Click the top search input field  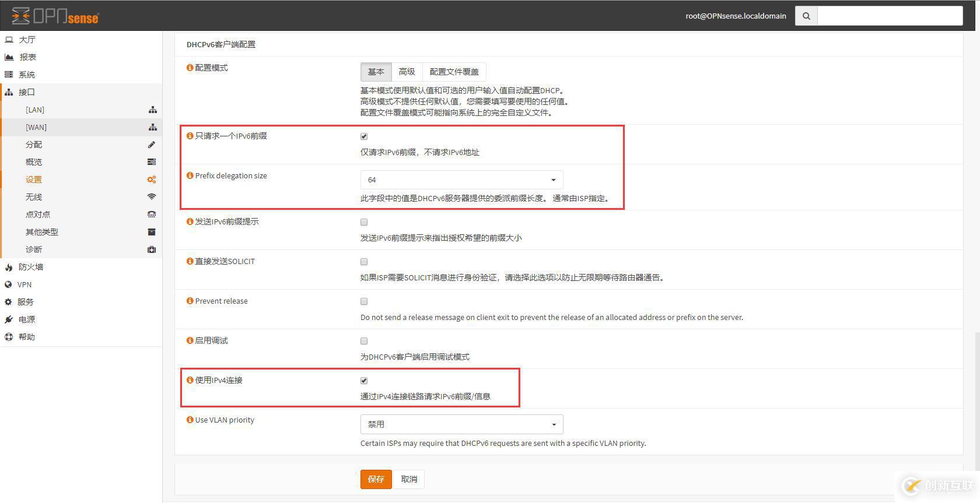click(x=890, y=16)
